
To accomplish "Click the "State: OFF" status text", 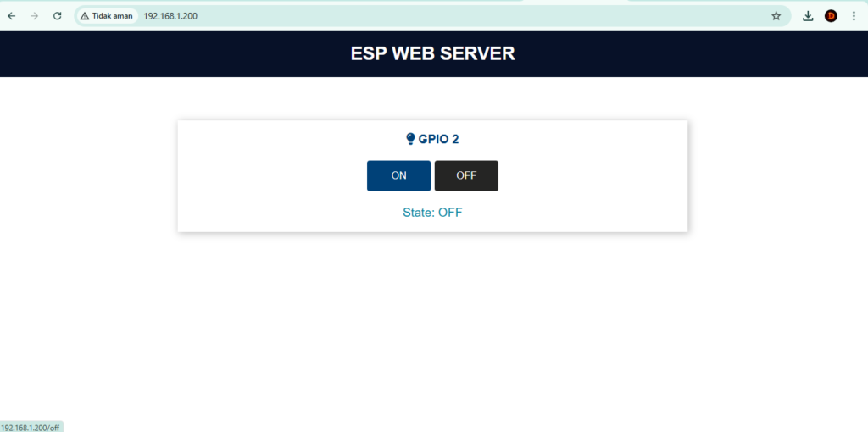I will [432, 212].
